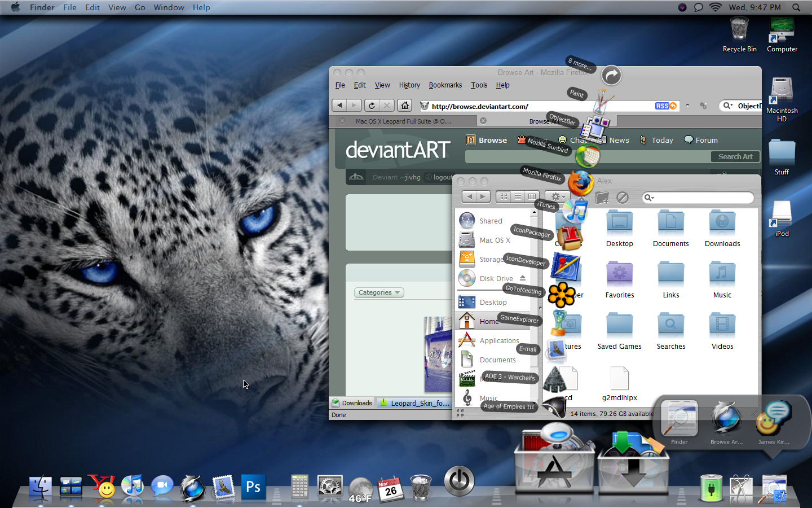812x508 pixels.
Task: Open g2mdlhlpx file
Action: (619, 384)
